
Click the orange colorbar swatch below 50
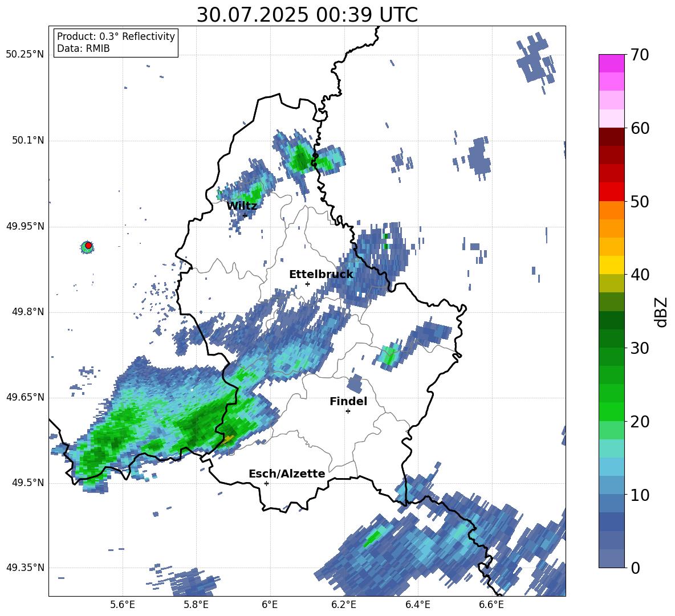611,210
